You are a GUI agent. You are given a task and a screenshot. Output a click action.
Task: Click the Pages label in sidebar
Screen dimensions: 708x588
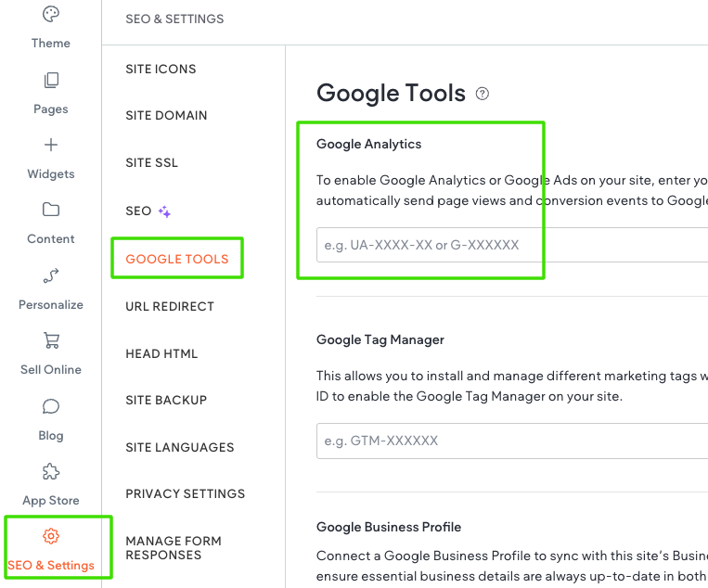[x=50, y=109]
